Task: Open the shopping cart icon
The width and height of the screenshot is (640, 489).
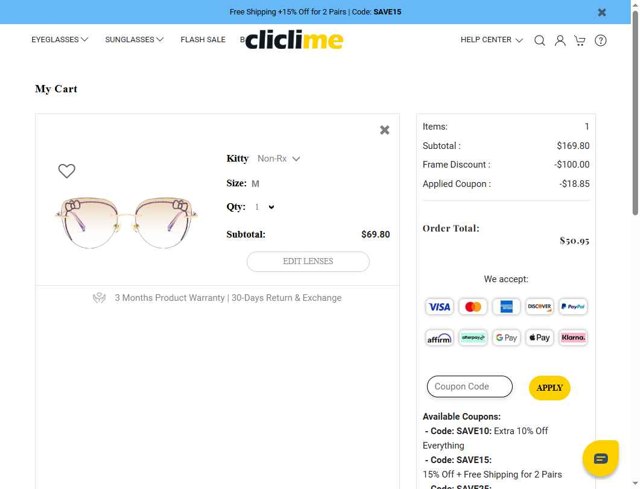Action: (580, 40)
